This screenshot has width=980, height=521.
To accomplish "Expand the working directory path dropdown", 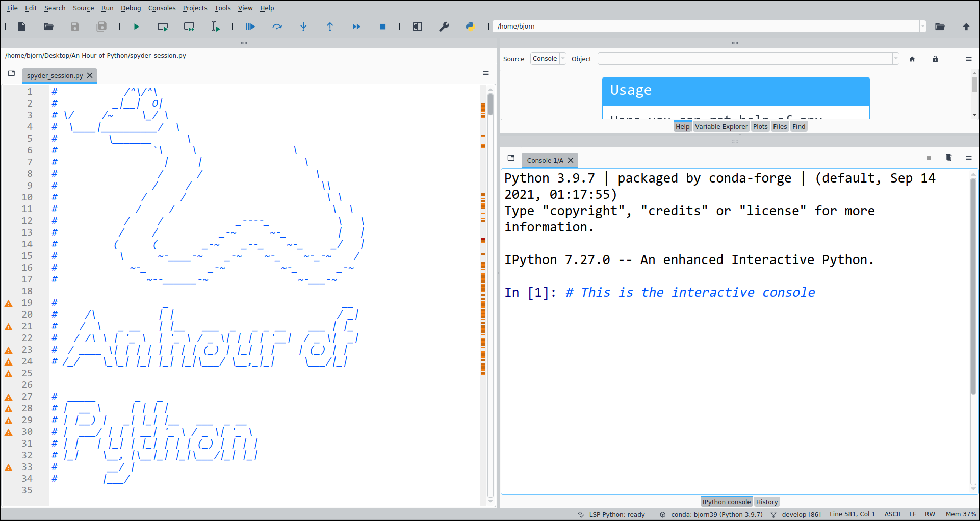I will (922, 27).
